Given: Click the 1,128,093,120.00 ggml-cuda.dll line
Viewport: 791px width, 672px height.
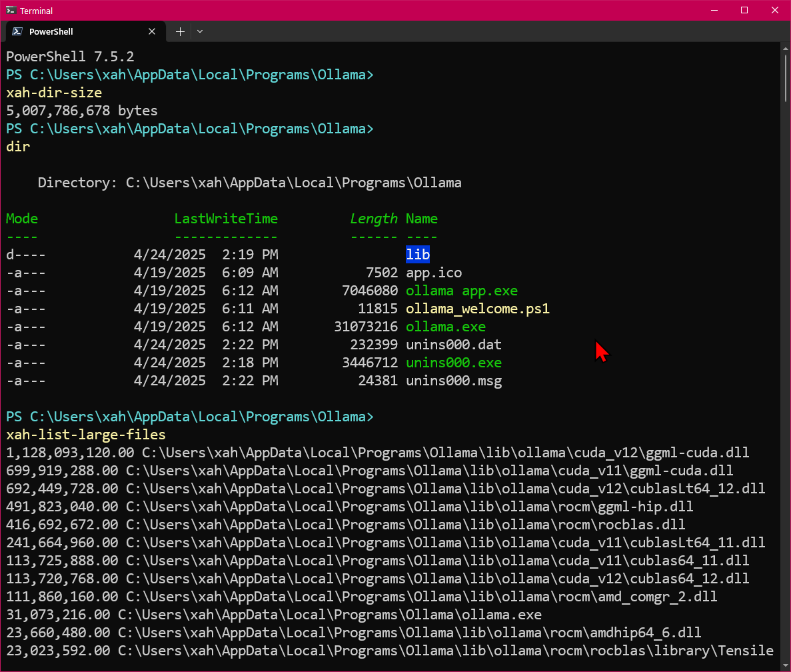Looking at the screenshot, I should tap(377, 453).
